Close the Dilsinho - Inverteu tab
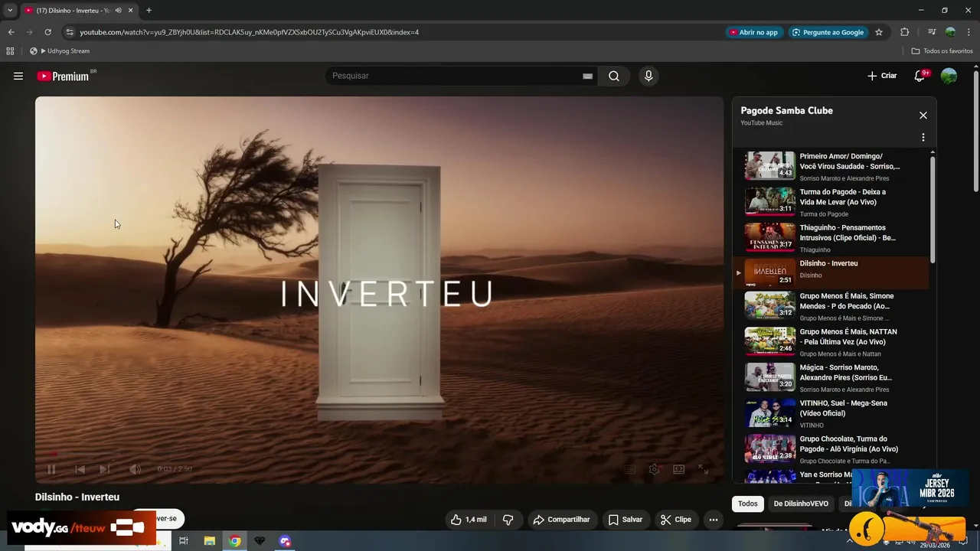 pos(130,11)
